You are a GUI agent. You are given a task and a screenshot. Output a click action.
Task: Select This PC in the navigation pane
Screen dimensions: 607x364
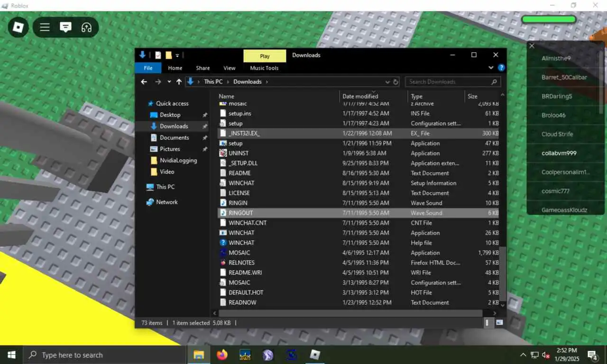(x=166, y=187)
